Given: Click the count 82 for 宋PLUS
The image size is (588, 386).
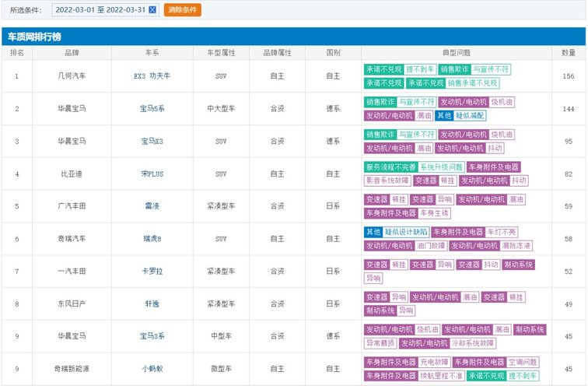Looking at the screenshot, I should 568,174.
